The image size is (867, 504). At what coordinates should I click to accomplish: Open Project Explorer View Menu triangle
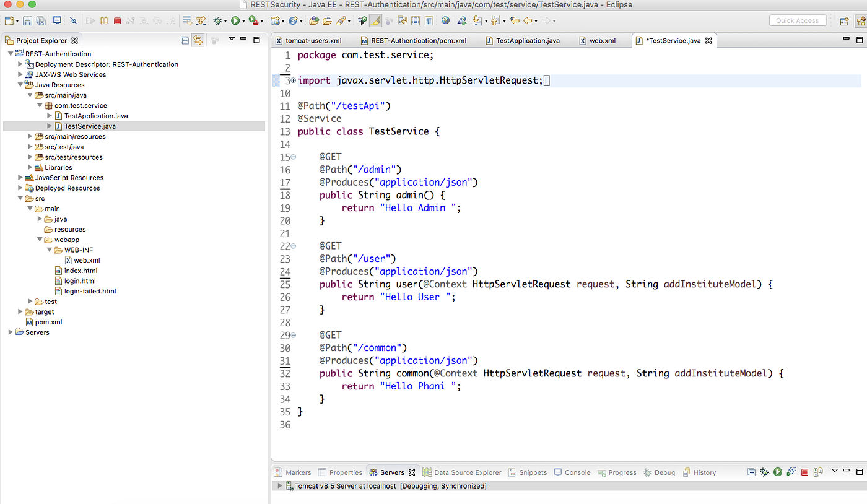pos(231,40)
